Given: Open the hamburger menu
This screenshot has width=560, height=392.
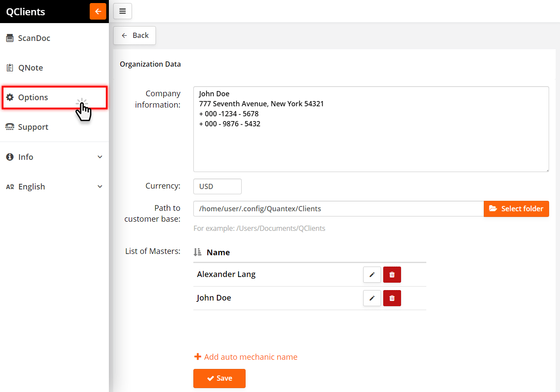Looking at the screenshot, I should (122, 11).
